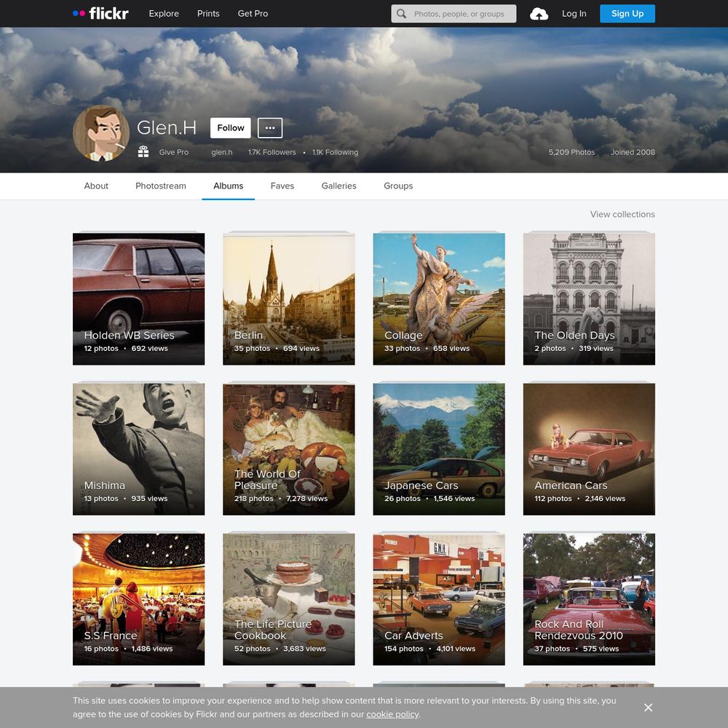728x728 pixels.
Task: Open the Collage album
Action: coord(439,299)
